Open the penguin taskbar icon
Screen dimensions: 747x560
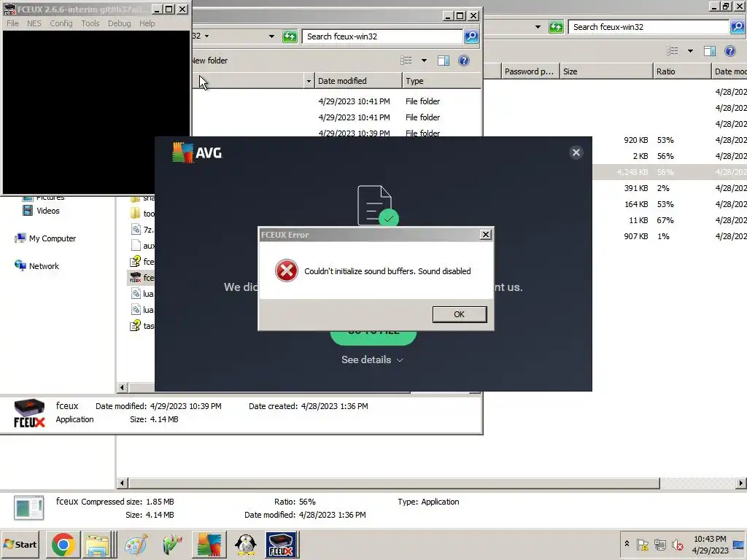(246, 544)
